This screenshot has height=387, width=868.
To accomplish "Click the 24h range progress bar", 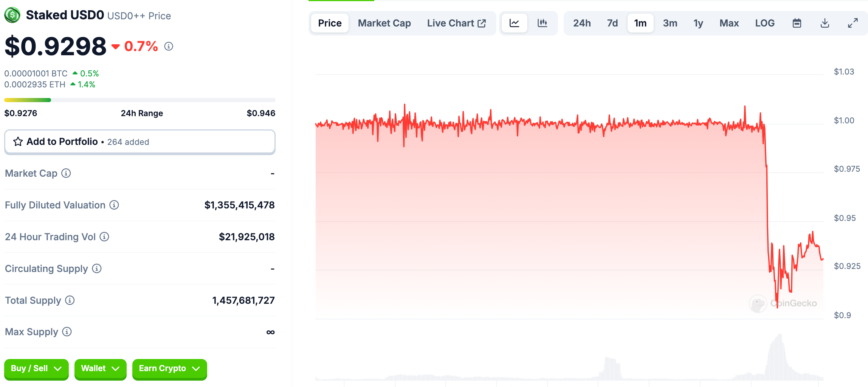I will [139, 100].
